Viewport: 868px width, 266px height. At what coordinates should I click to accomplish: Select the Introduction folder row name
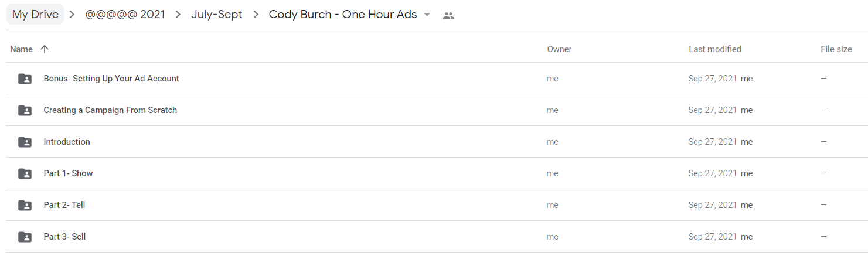tap(67, 142)
